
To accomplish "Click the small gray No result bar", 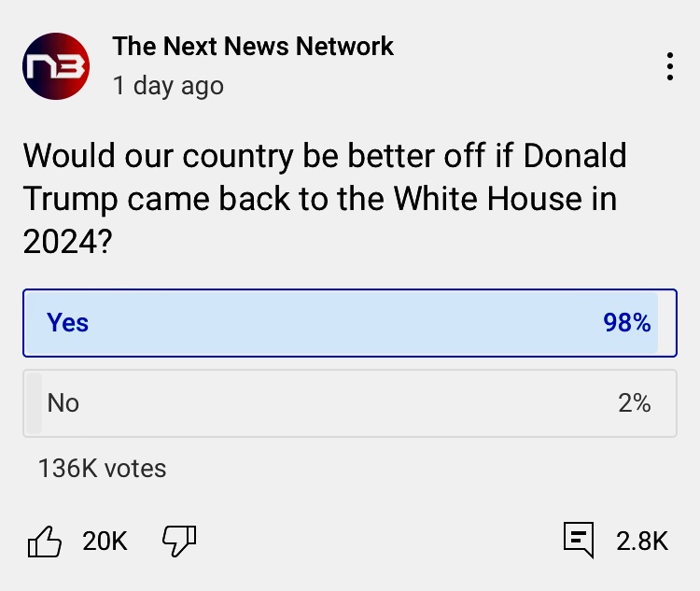I will pos(34,403).
